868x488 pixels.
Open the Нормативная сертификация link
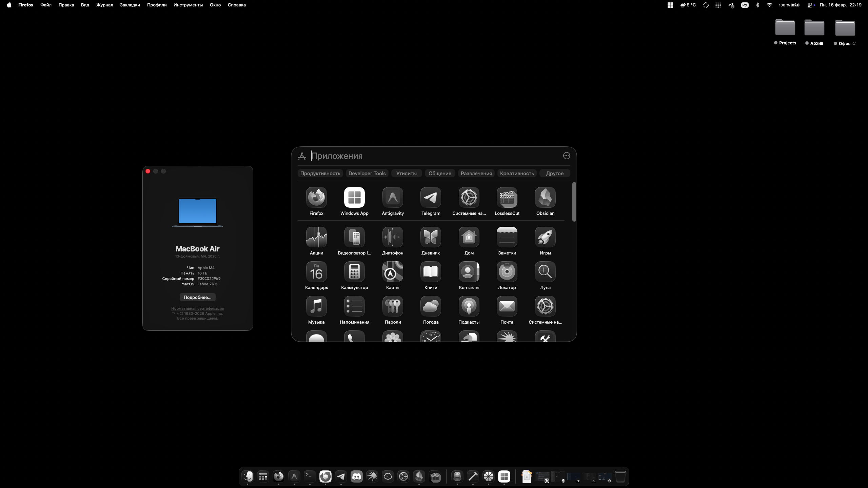[197, 308]
